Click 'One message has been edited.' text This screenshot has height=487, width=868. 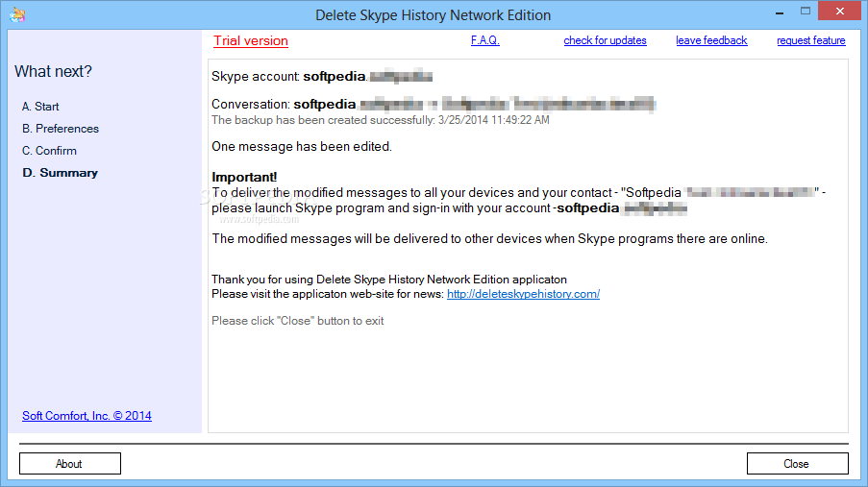[302, 147]
